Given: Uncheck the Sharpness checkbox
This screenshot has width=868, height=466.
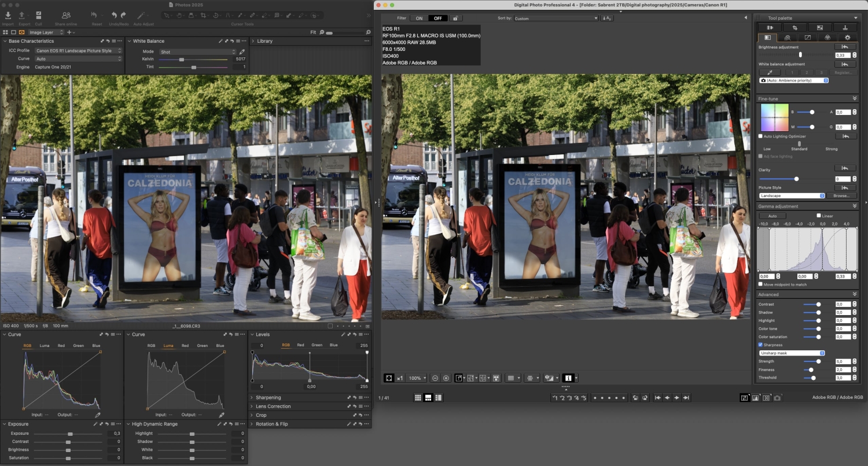Looking at the screenshot, I should [761, 345].
